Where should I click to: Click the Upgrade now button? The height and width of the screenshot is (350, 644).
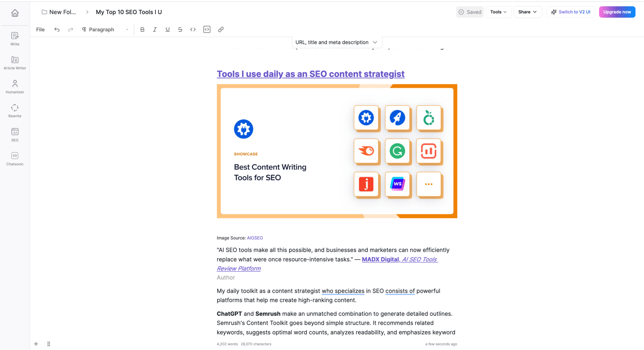point(617,12)
